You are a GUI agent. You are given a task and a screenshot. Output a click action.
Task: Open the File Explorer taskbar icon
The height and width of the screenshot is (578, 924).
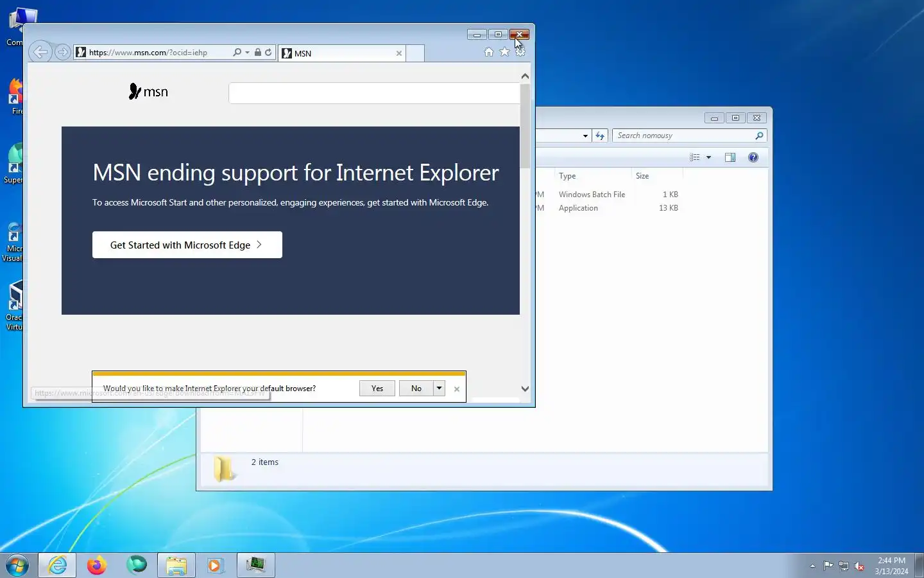click(176, 565)
